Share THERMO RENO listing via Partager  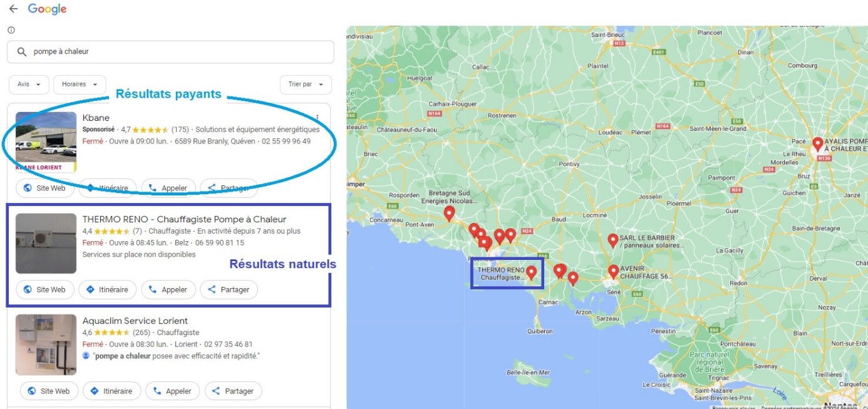(x=229, y=290)
